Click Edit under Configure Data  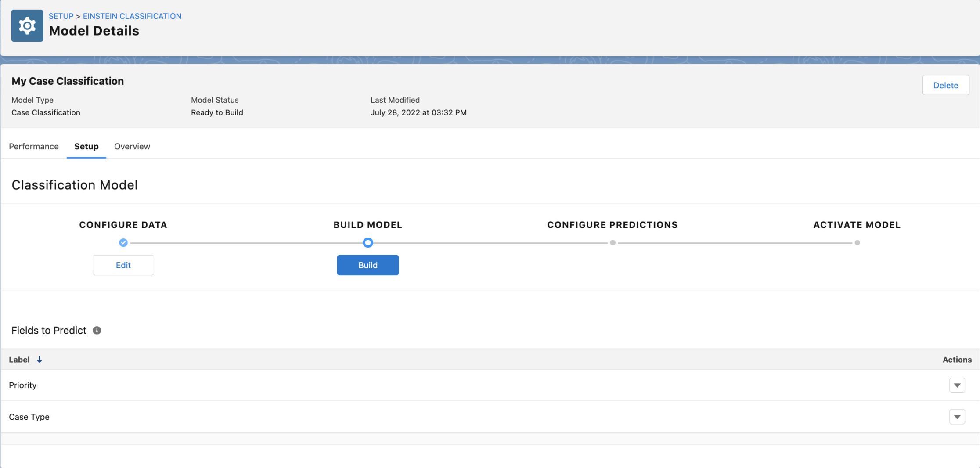[x=123, y=265]
